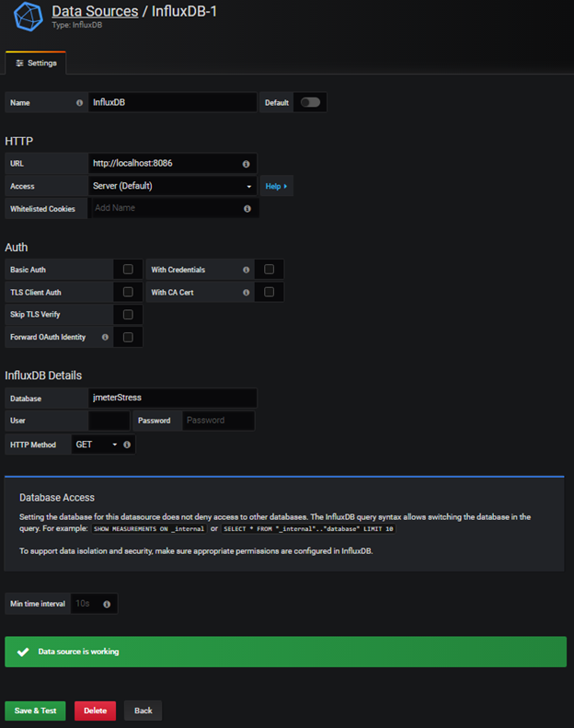Click the URL input field
This screenshot has width=574, height=728.
pos(172,164)
